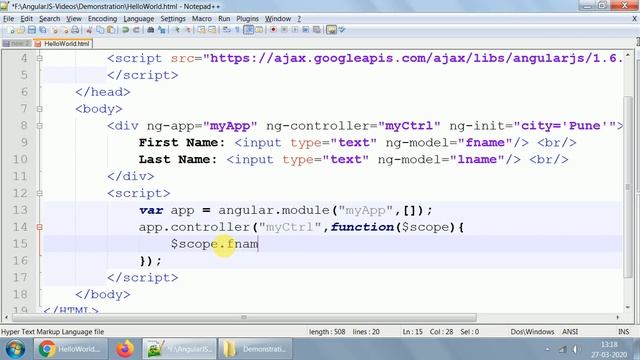Undo the last edit via the toolbar
The height and width of the screenshot is (360, 640).
126,30
